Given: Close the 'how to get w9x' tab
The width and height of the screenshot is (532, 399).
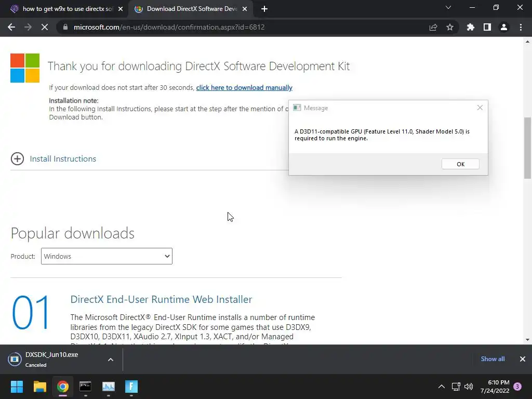Looking at the screenshot, I should 121,9.
